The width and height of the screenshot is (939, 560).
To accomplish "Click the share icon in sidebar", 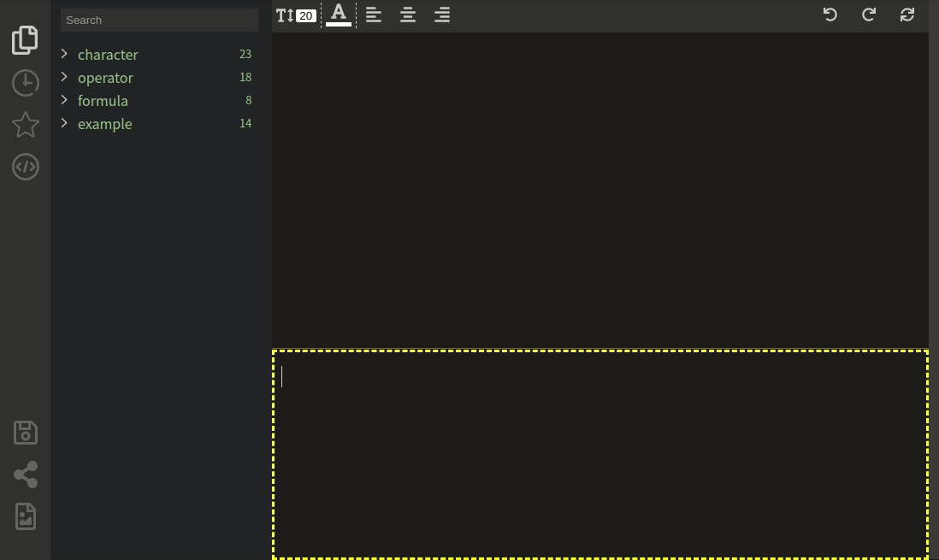I will pos(26,475).
